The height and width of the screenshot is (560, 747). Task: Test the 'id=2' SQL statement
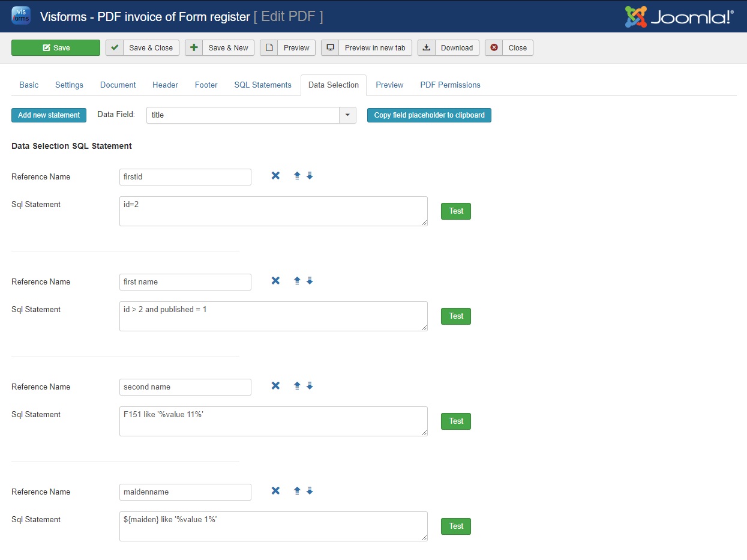[455, 211]
